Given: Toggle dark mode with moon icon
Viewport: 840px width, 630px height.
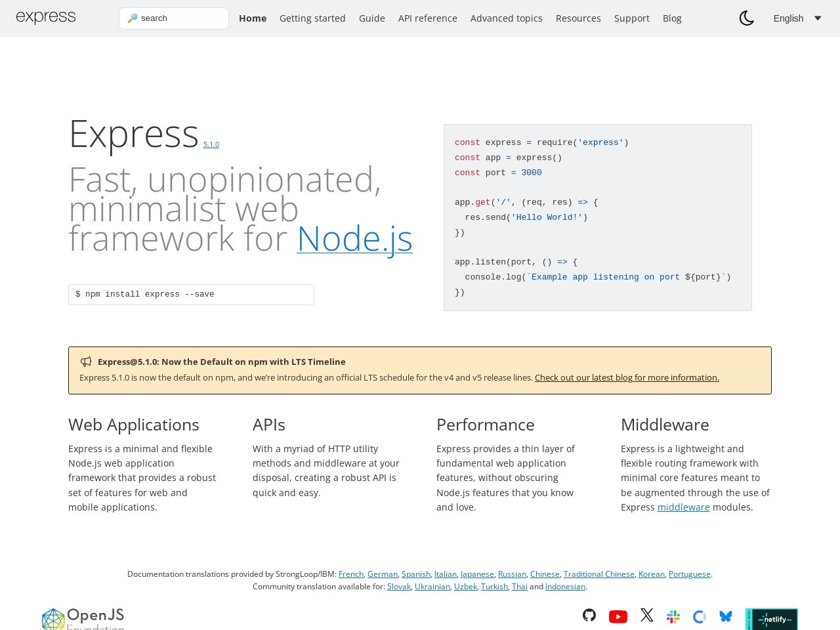Looking at the screenshot, I should (x=747, y=18).
